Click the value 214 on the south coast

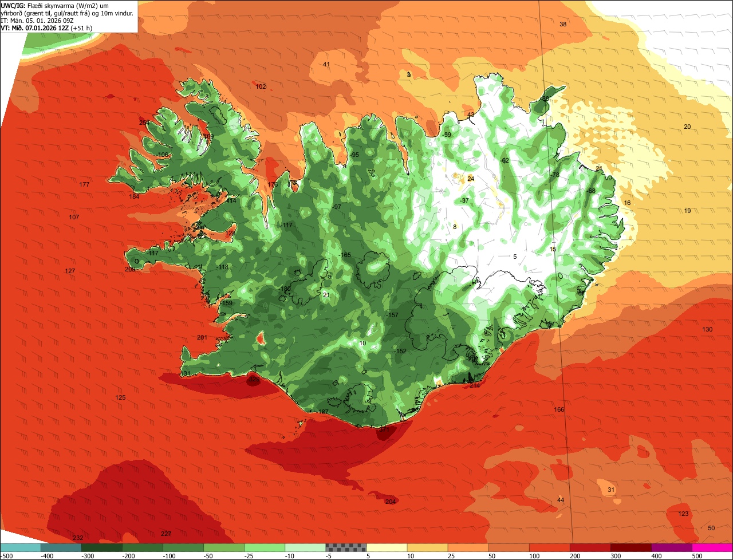point(475,385)
